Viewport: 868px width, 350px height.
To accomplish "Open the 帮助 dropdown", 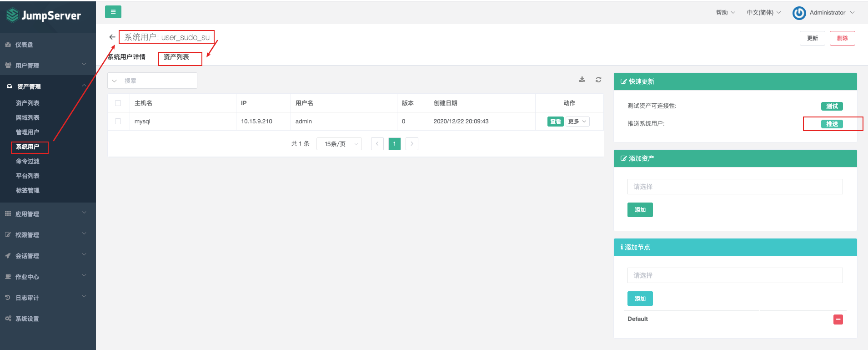I will pos(726,13).
